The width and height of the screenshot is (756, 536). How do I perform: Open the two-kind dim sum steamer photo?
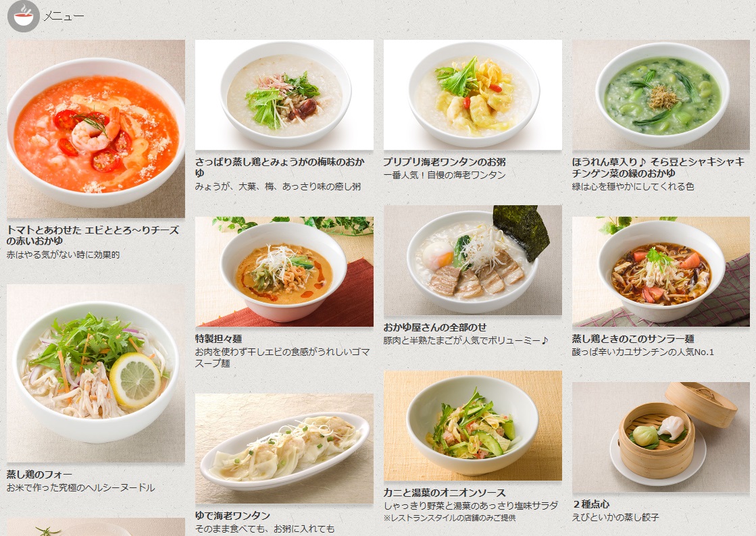pos(661,437)
